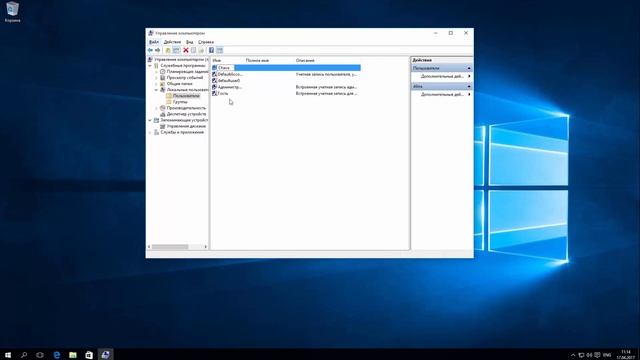Expand the Просмотр событий tree node
640x360 pixels.
156,78
